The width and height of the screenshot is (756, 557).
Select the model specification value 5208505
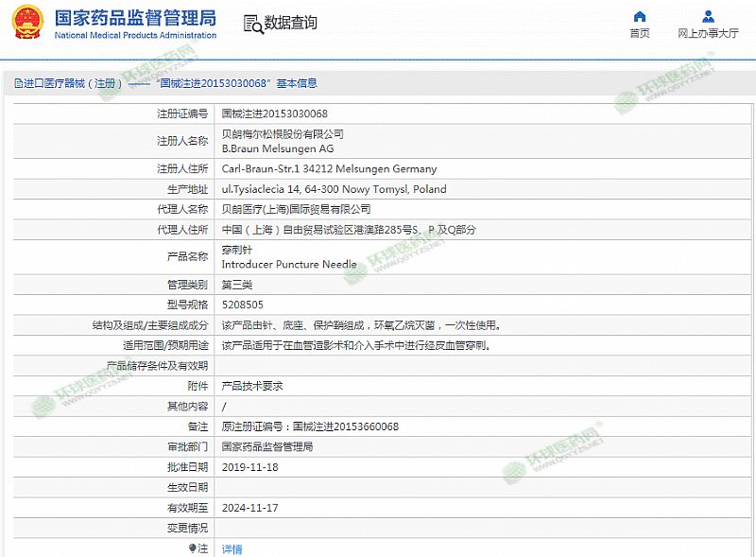[243, 305]
